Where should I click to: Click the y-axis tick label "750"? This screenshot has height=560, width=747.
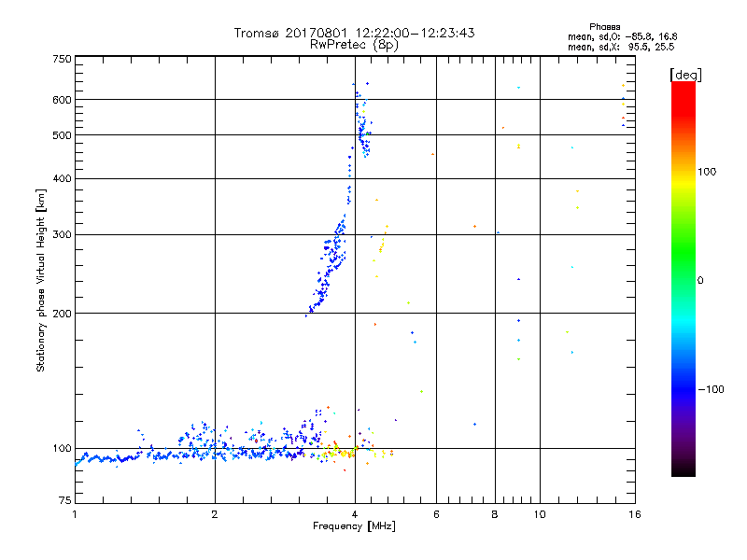tap(62, 59)
